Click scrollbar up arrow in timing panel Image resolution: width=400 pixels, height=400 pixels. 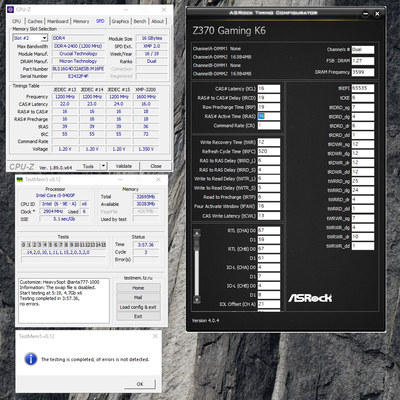(x=197, y=233)
